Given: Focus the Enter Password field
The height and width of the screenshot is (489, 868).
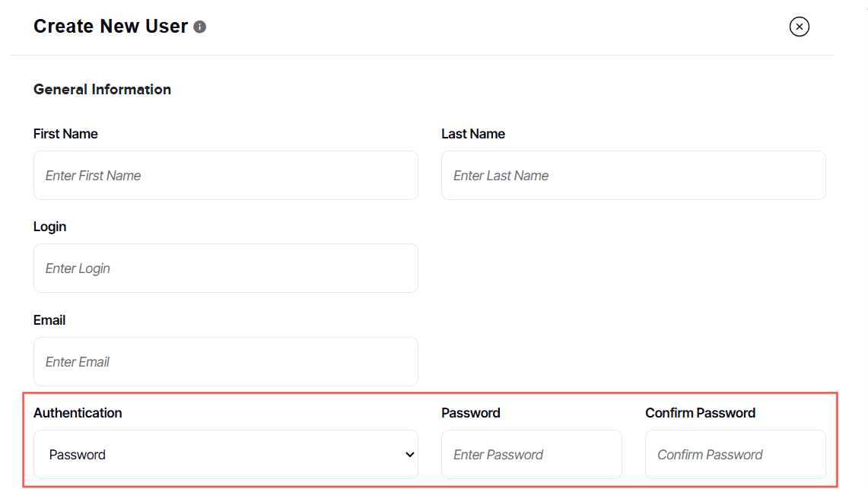Looking at the screenshot, I should coord(531,455).
